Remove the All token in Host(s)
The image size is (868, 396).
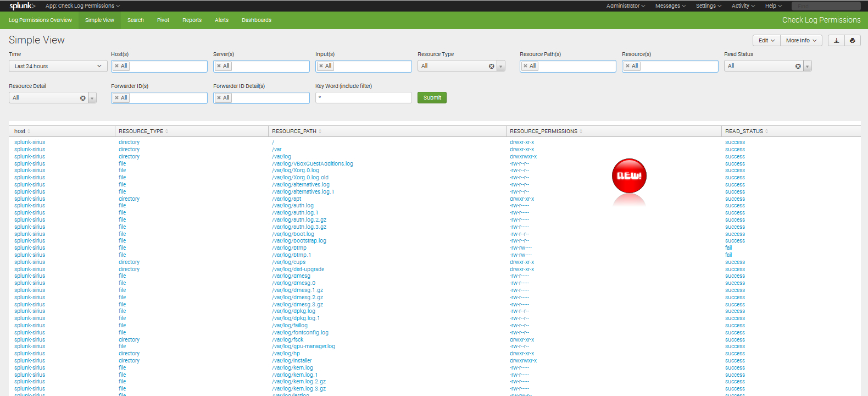[116, 66]
